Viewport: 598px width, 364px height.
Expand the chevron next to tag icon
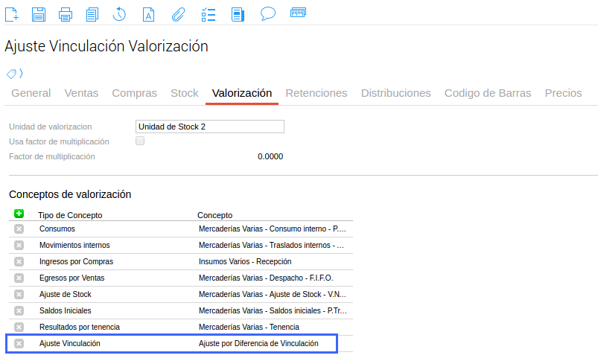tap(22, 73)
